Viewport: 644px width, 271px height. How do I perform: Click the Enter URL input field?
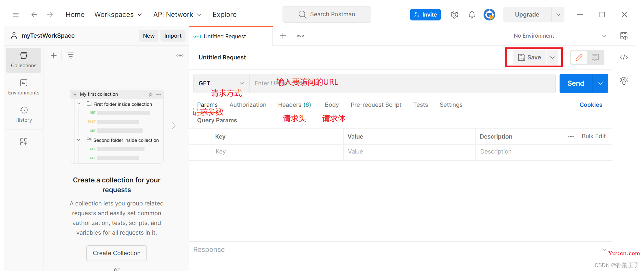click(402, 83)
